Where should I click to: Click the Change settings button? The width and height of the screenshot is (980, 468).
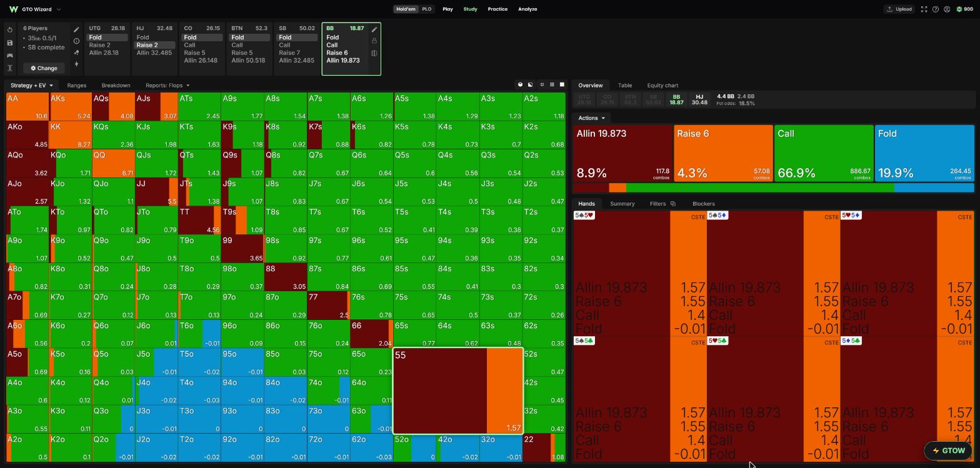(44, 68)
